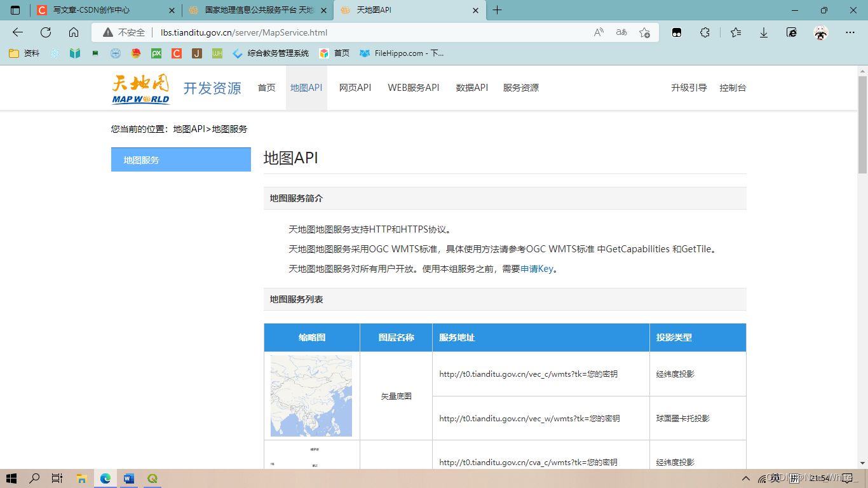Screen dimensions: 868x488
Task: Click the 球面墨卡托投影 cell
Action: (698, 418)
